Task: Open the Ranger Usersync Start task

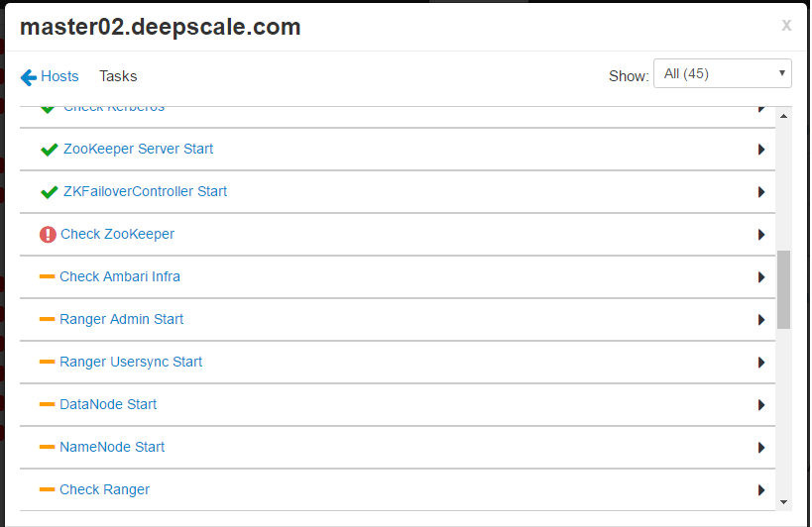Action: click(x=131, y=362)
